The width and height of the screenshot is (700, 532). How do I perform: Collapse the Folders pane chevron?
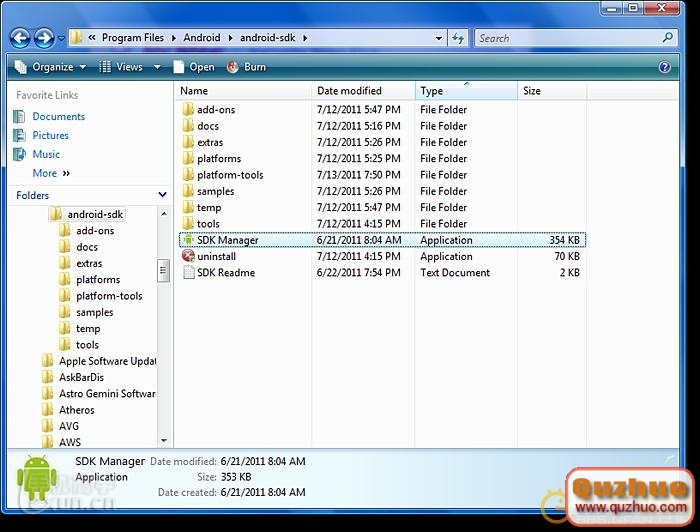[x=162, y=195]
